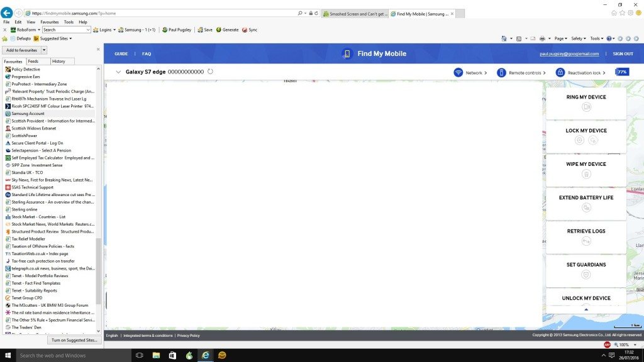Open the Favourites menu
Image resolution: width=644 pixels, height=362 pixels.
pyautogui.click(x=49, y=22)
